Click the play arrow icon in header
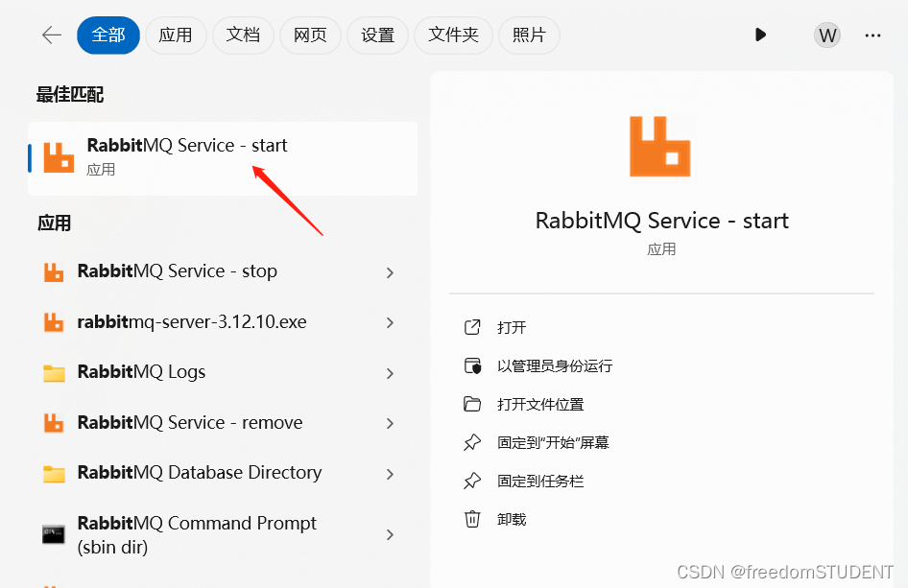 pyautogui.click(x=760, y=35)
